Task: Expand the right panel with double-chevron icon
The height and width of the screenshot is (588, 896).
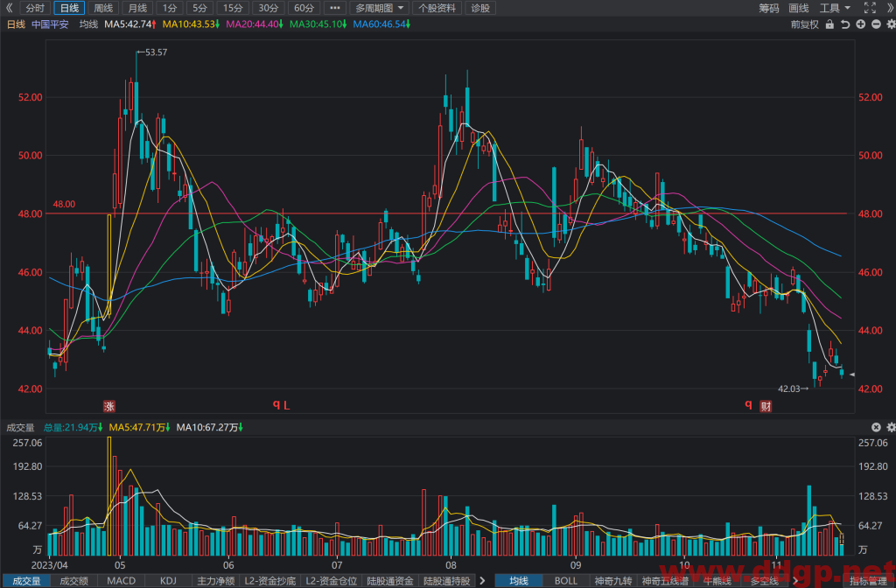Action: (x=890, y=8)
